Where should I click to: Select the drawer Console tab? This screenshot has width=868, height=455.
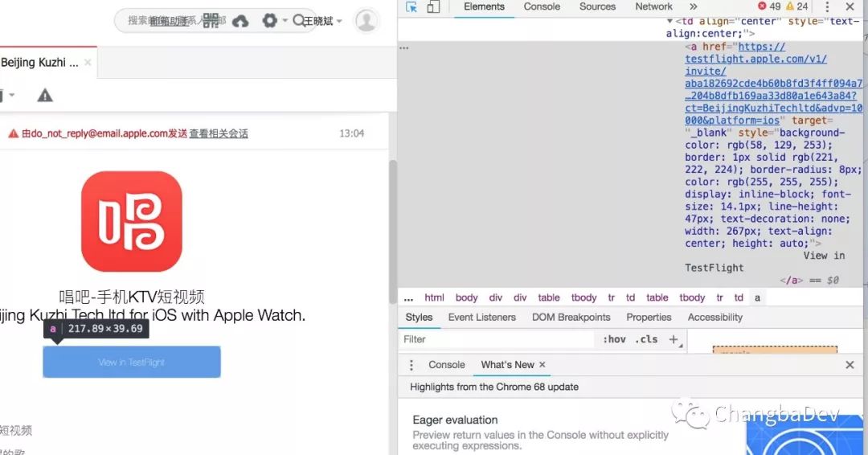(446, 365)
